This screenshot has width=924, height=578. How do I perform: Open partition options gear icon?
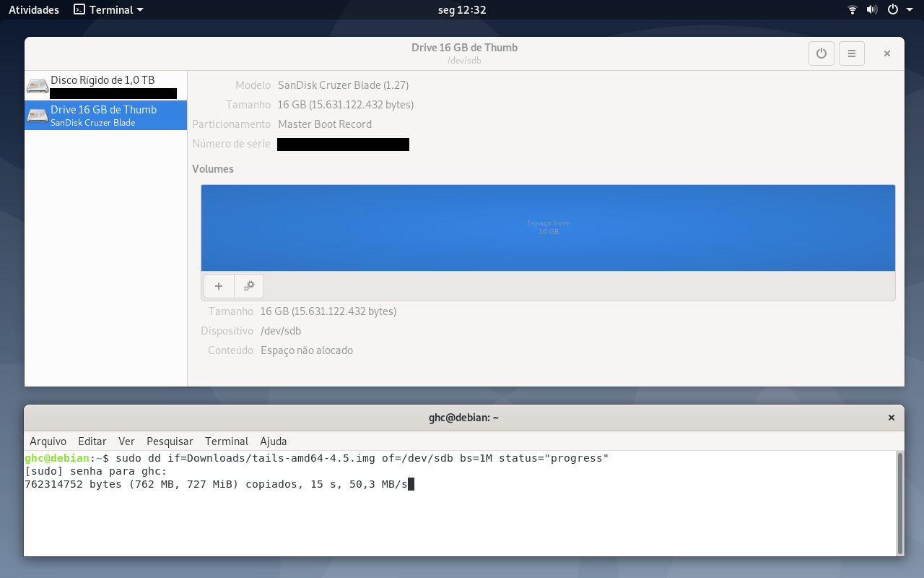click(249, 286)
